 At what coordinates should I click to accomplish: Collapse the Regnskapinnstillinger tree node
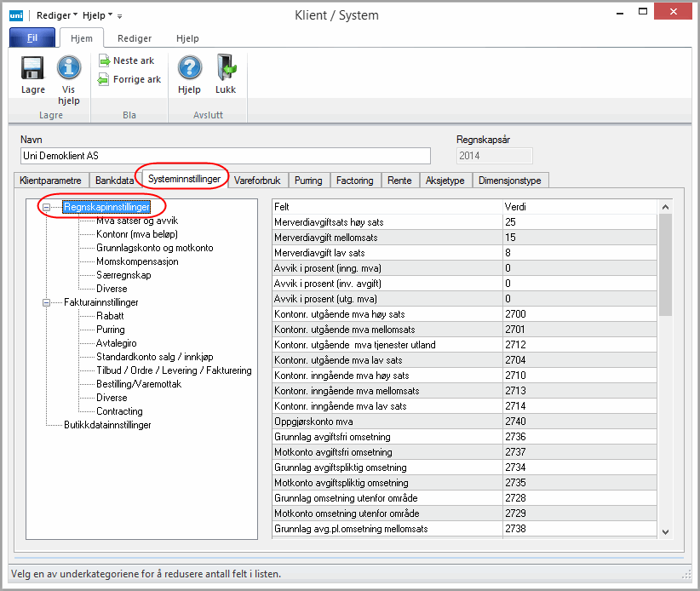point(45,207)
